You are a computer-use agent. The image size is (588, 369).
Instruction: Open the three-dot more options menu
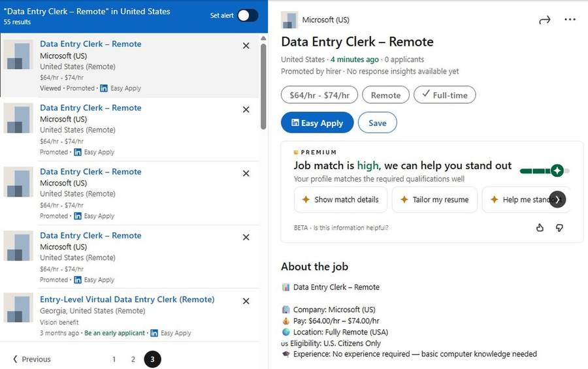570,20
